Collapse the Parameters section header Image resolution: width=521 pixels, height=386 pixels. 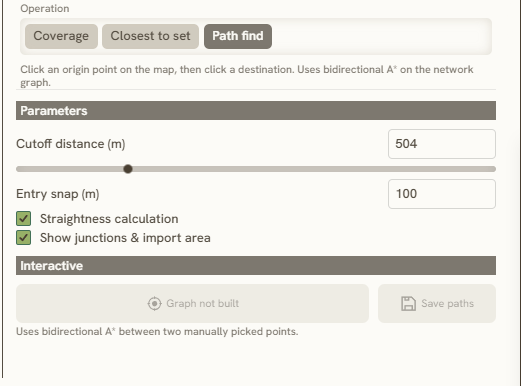click(x=256, y=111)
